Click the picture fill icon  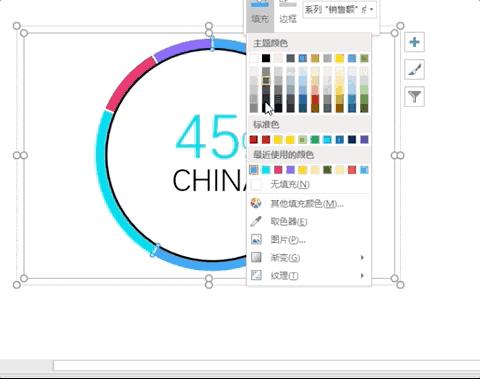[x=256, y=239]
